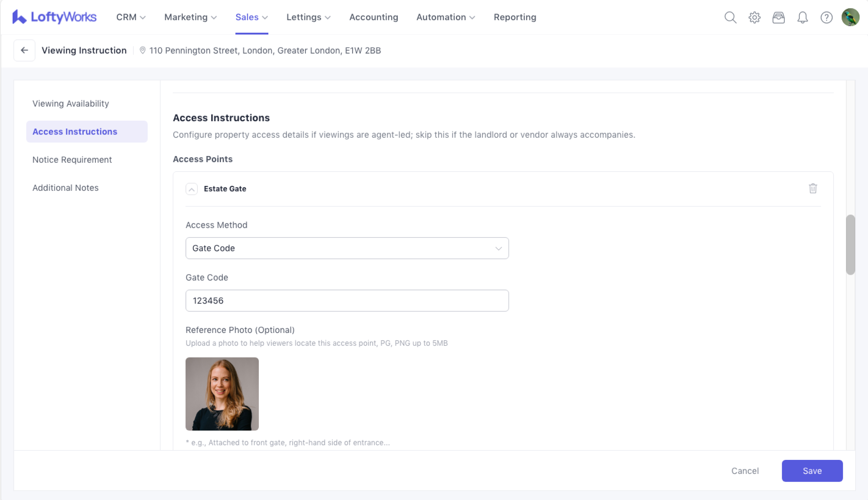The image size is (868, 500).
Task: Open the search magnifier icon
Action: [x=730, y=17]
